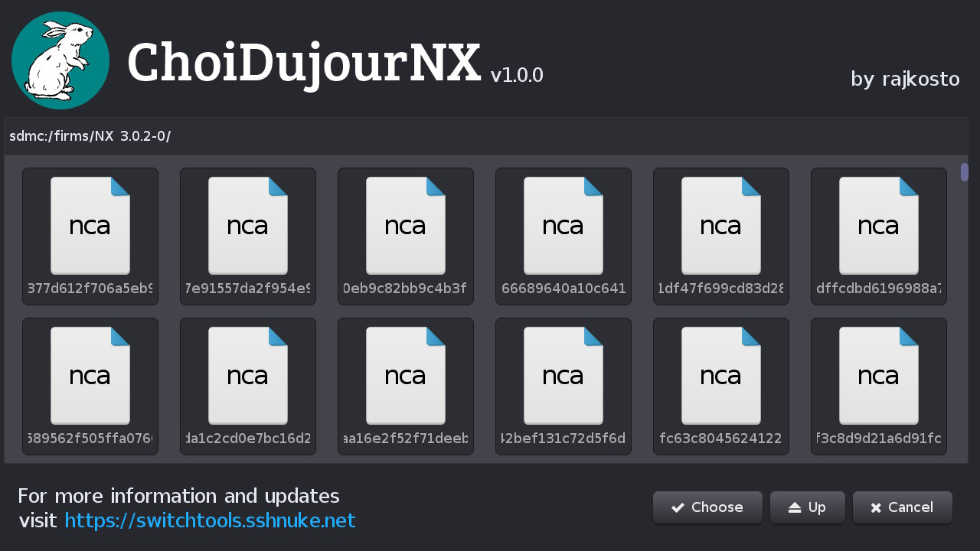
Task: Open nca file 1df47f699cd83d2
Action: point(721,236)
